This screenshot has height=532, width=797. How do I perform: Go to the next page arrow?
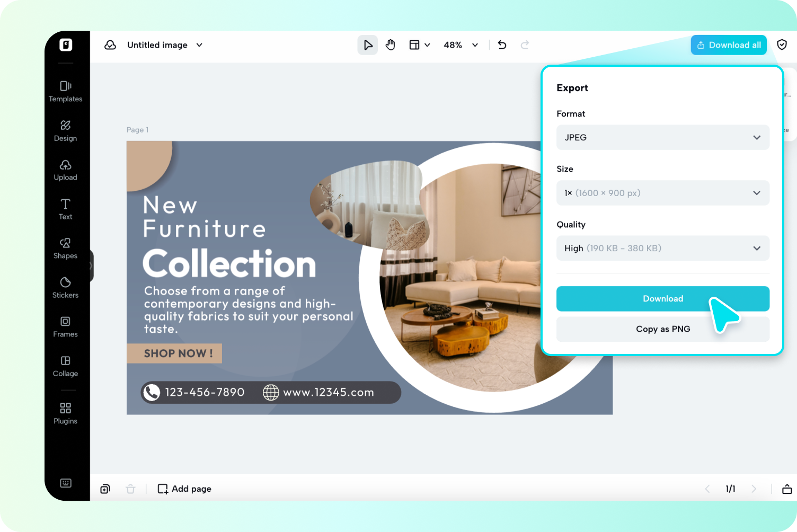(754, 489)
